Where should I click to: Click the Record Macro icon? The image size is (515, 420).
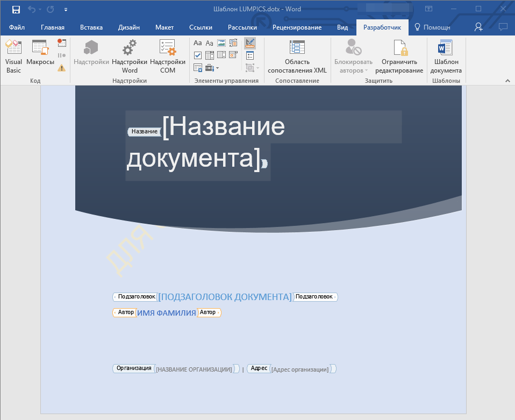click(x=62, y=43)
